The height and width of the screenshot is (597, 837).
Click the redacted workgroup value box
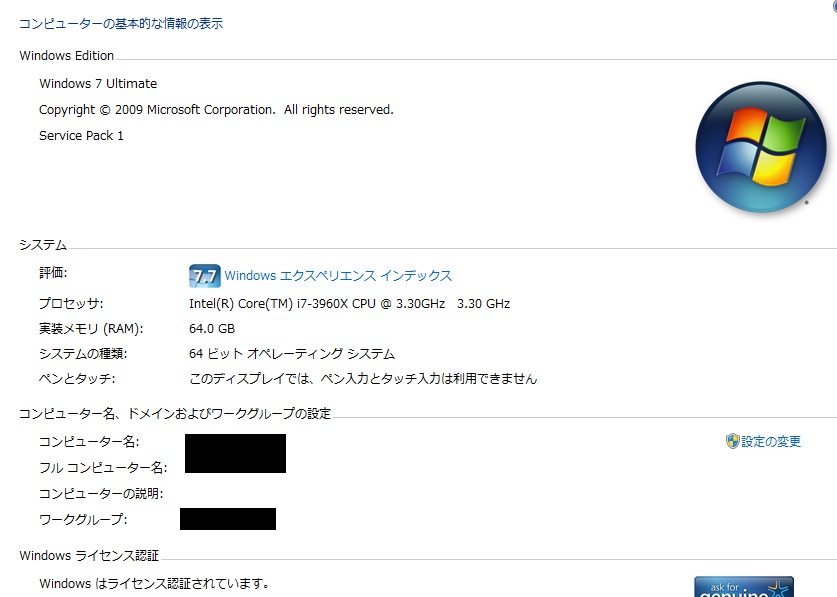pos(227,519)
